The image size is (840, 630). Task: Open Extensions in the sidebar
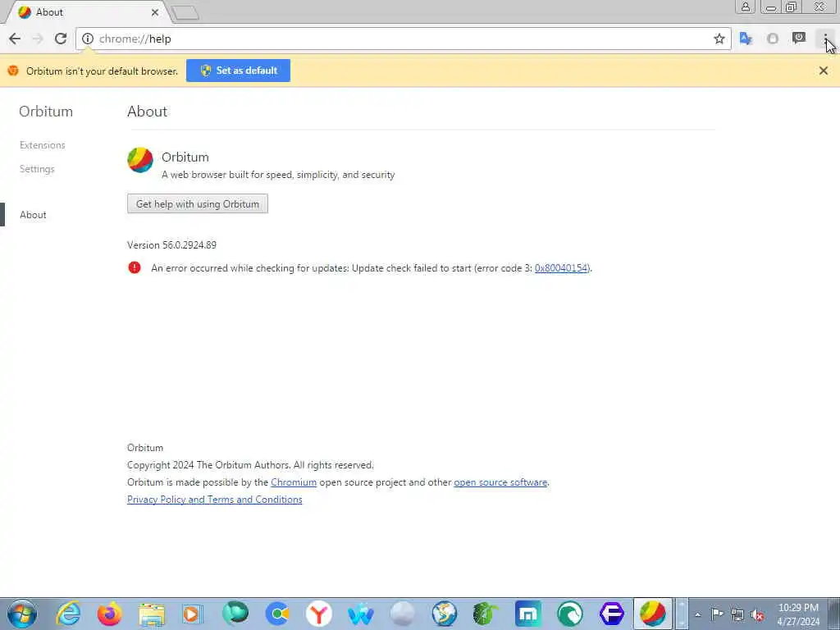tap(43, 145)
